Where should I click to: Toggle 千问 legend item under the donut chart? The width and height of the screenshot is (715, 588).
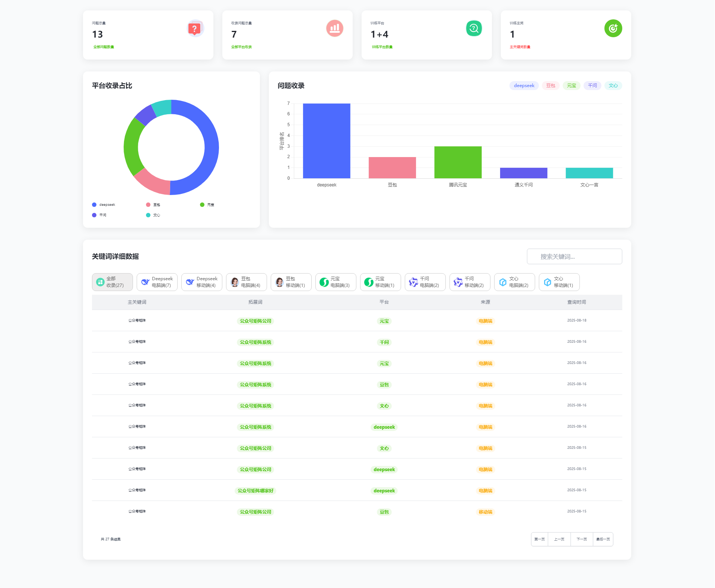99,215
